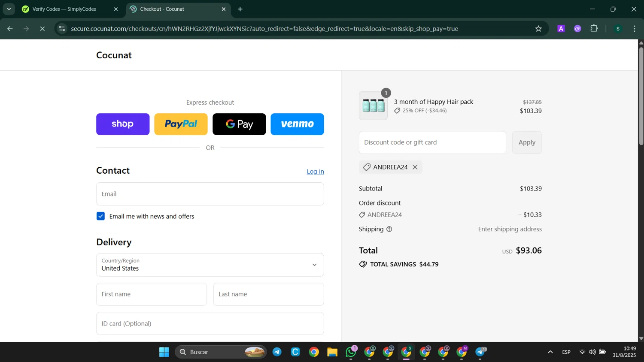644x362 pixels.
Task: Focus the Last name field
Action: pos(268,294)
